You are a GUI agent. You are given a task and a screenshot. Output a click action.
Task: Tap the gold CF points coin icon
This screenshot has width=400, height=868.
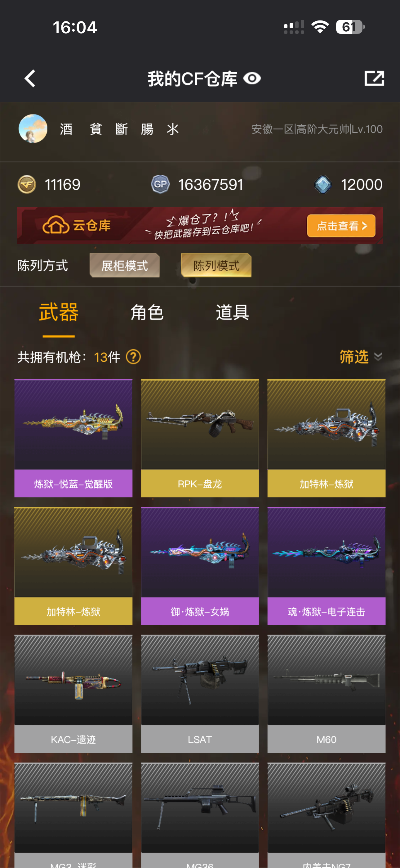pos(27,185)
